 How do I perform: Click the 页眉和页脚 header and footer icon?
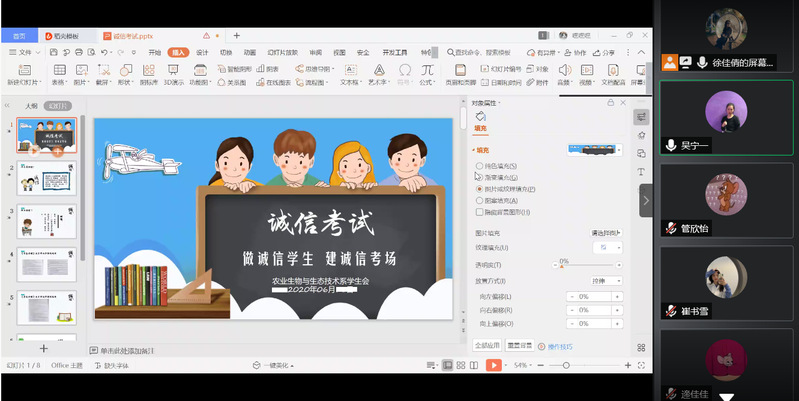pos(460,70)
